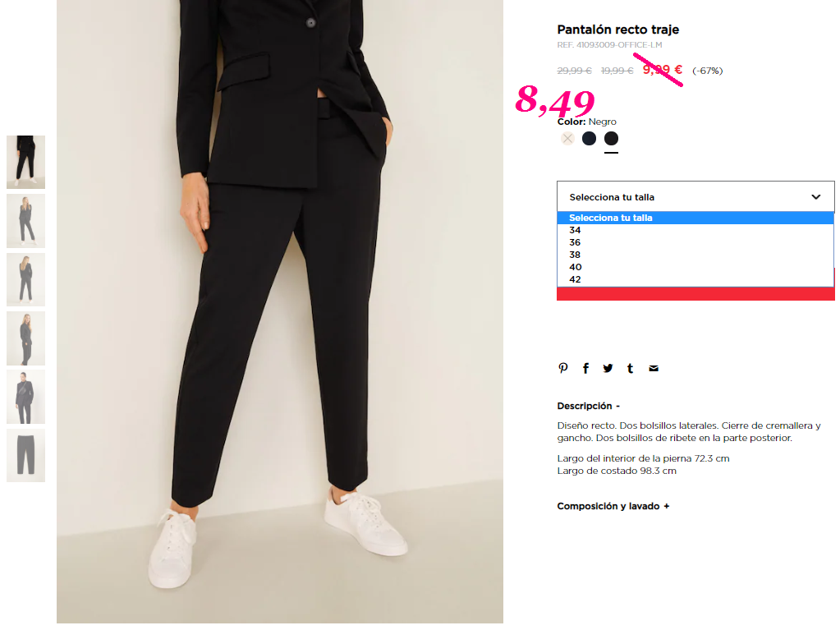Share product by email envelope icon

pyautogui.click(x=654, y=368)
